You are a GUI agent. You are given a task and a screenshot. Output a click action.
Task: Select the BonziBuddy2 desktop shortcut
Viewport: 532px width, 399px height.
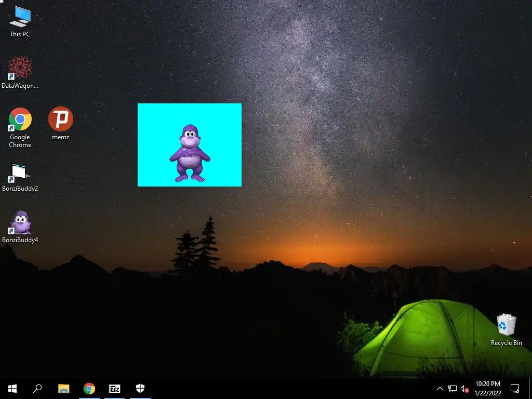(20, 178)
